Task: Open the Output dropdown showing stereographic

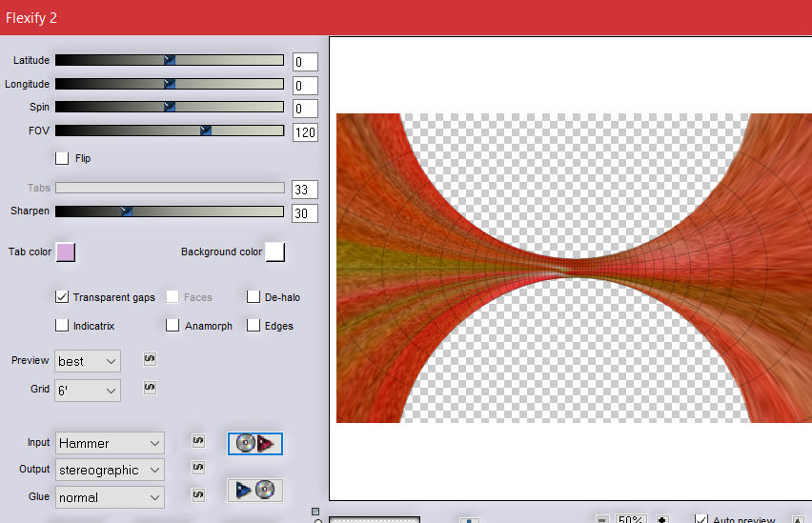Action: [110, 471]
